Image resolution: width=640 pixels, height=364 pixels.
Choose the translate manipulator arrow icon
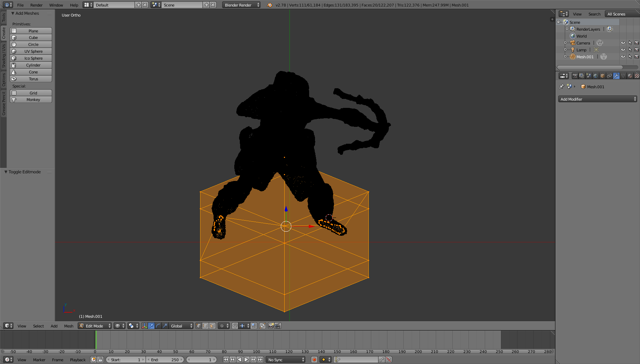coord(151,326)
